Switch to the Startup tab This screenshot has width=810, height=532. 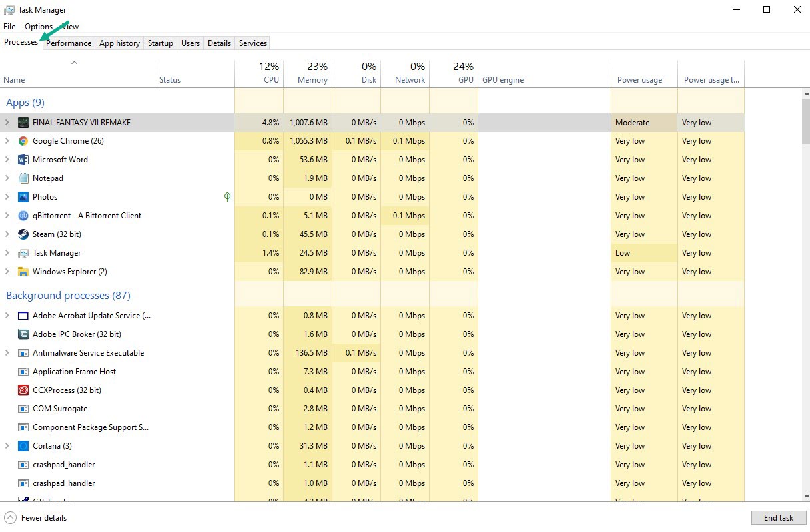(x=161, y=43)
